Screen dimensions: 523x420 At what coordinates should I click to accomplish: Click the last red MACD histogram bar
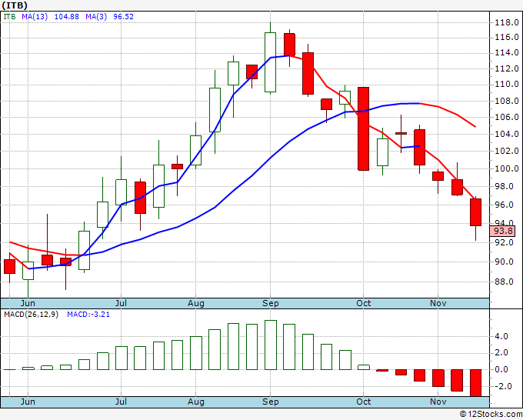pyautogui.click(x=475, y=383)
